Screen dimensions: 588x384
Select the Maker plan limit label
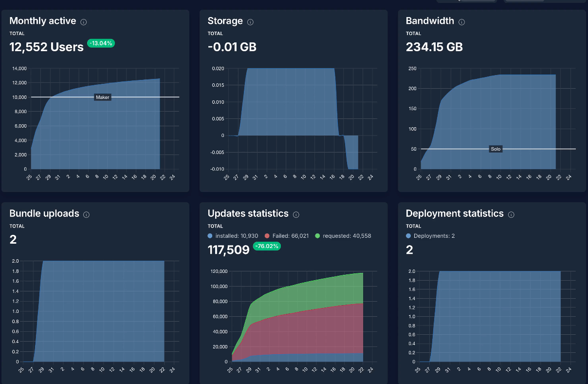(103, 97)
